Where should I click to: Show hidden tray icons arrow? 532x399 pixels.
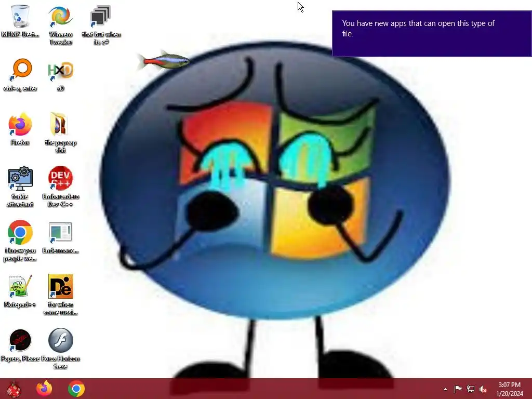click(x=445, y=389)
